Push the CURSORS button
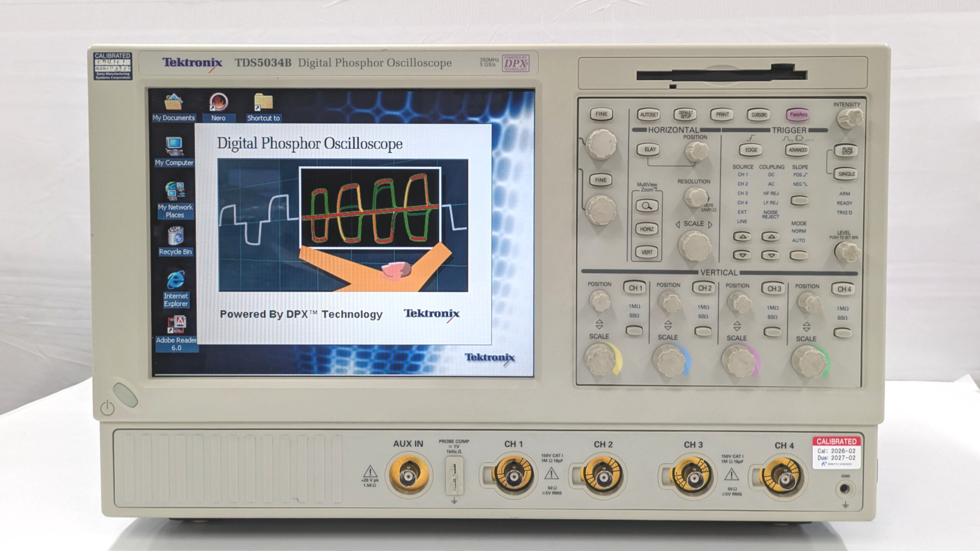The width and height of the screenshot is (980, 551). 759,115
